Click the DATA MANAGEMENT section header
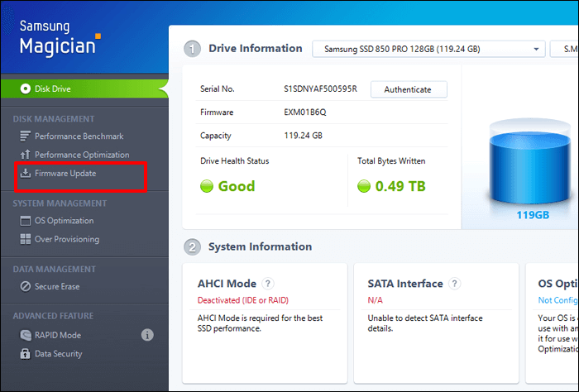The height and width of the screenshot is (392, 579). click(x=55, y=269)
